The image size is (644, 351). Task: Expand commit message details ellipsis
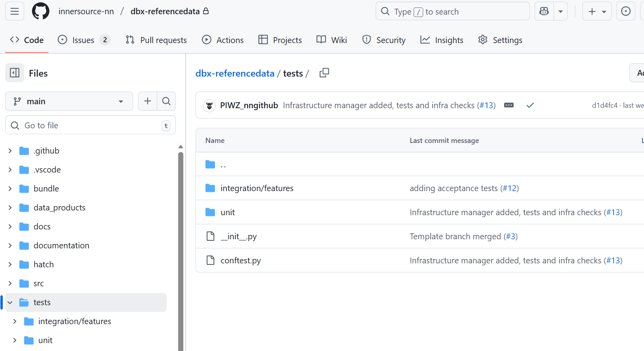tap(509, 105)
